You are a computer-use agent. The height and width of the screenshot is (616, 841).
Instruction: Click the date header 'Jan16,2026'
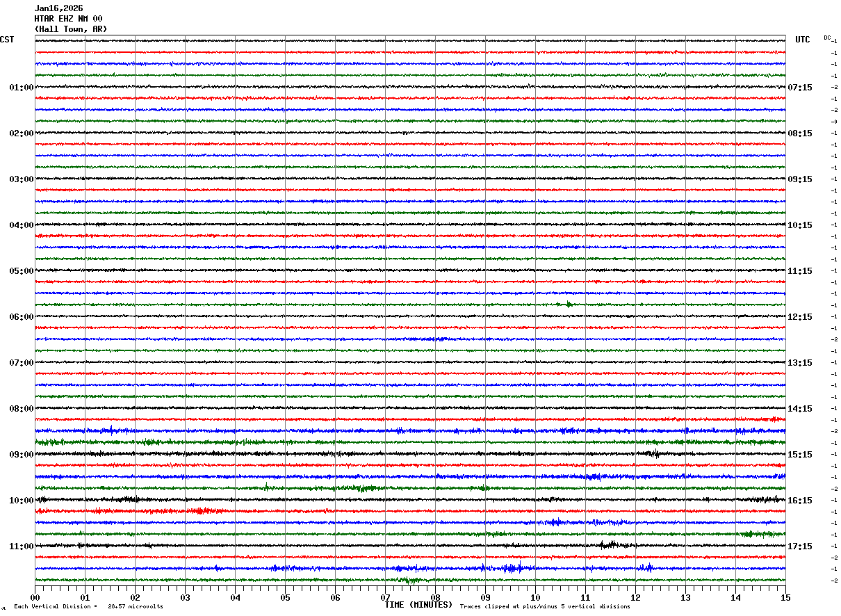click(x=58, y=8)
